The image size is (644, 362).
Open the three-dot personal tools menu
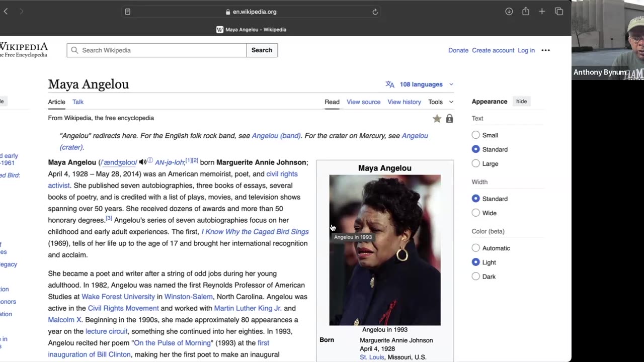point(545,50)
